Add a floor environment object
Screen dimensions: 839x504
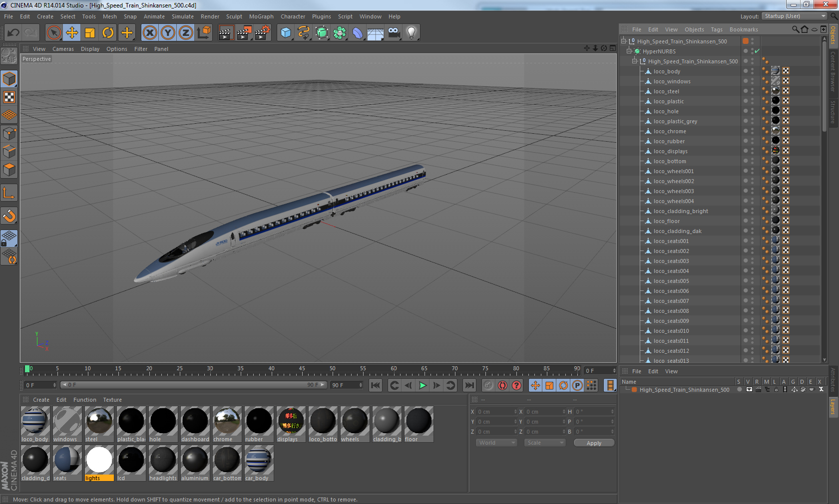(376, 33)
